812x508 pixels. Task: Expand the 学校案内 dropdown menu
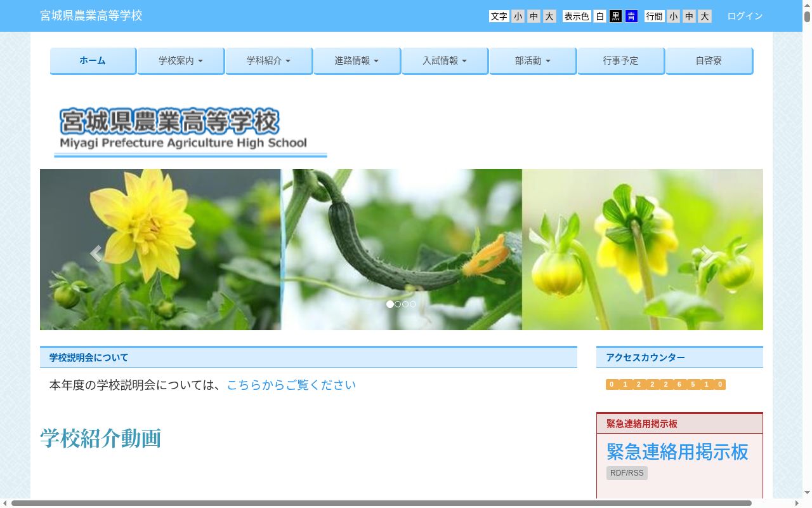tap(181, 61)
